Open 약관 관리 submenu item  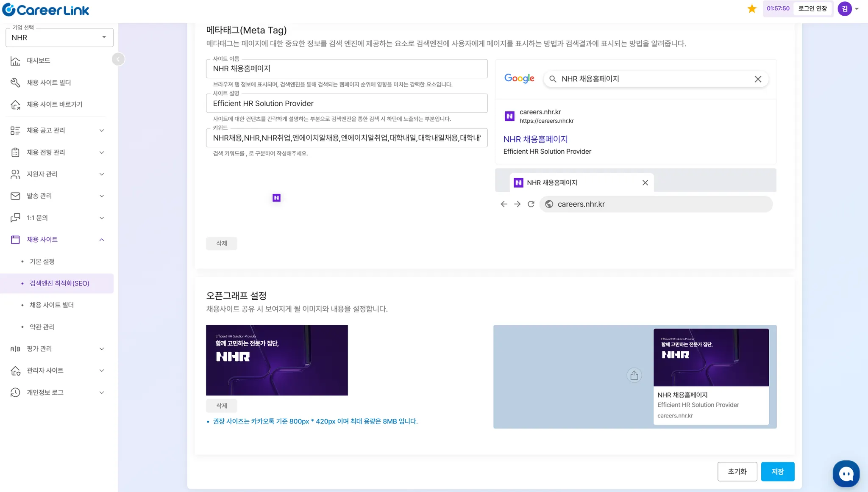point(42,327)
